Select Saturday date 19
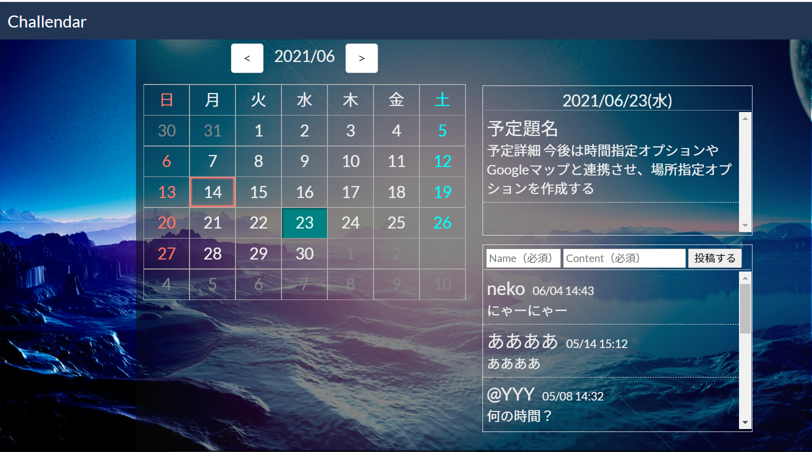The height and width of the screenshot is (452, 812). 442,192
